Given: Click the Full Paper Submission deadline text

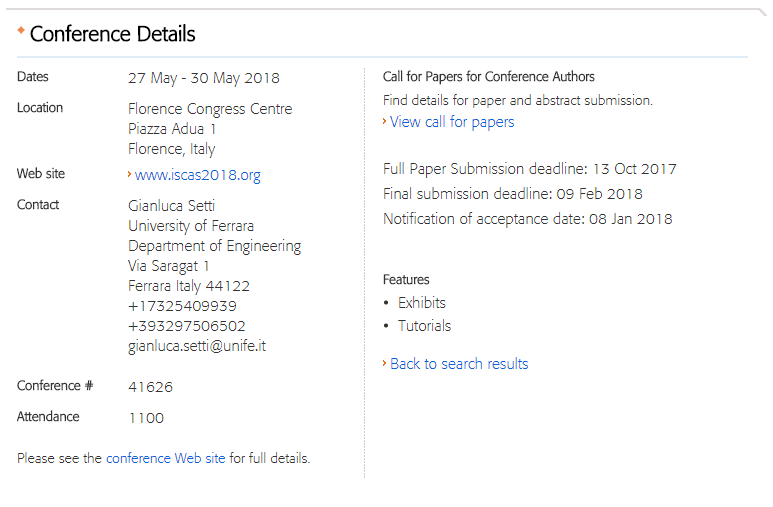Looking at the screenshot, I should (529, 169).
